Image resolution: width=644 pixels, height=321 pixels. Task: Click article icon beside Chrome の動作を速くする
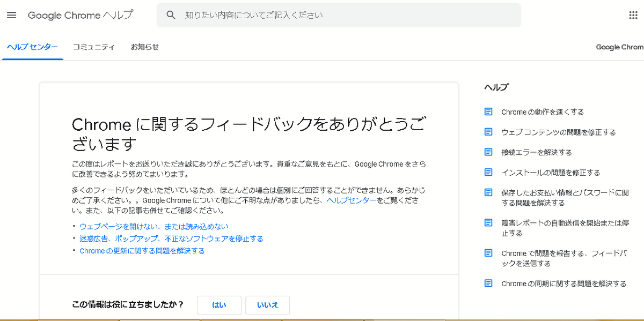click(488, 111)
